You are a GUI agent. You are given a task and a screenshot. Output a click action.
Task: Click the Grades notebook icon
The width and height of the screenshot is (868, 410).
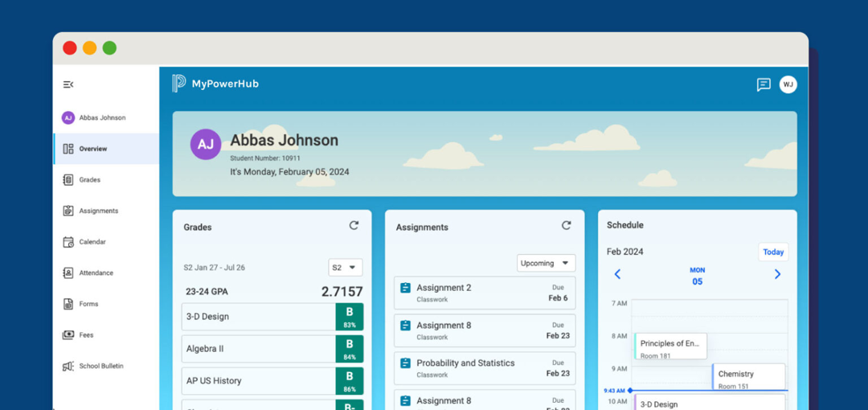(68, 179)
